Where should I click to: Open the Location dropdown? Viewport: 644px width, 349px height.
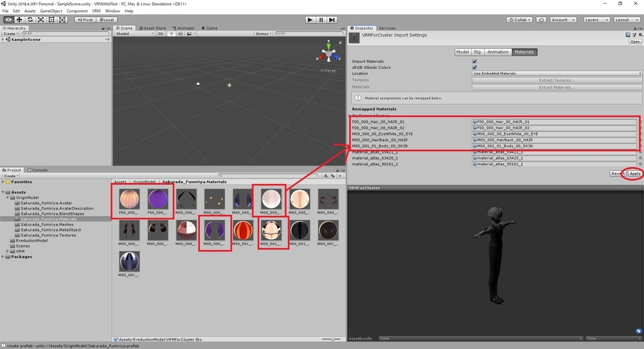click(557, 74)
